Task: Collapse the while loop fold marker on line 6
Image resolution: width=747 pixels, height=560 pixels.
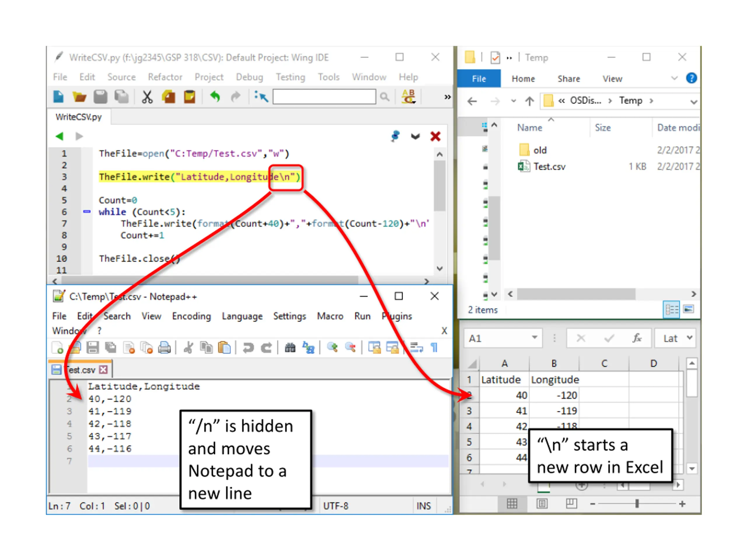Action: [87, 212]
